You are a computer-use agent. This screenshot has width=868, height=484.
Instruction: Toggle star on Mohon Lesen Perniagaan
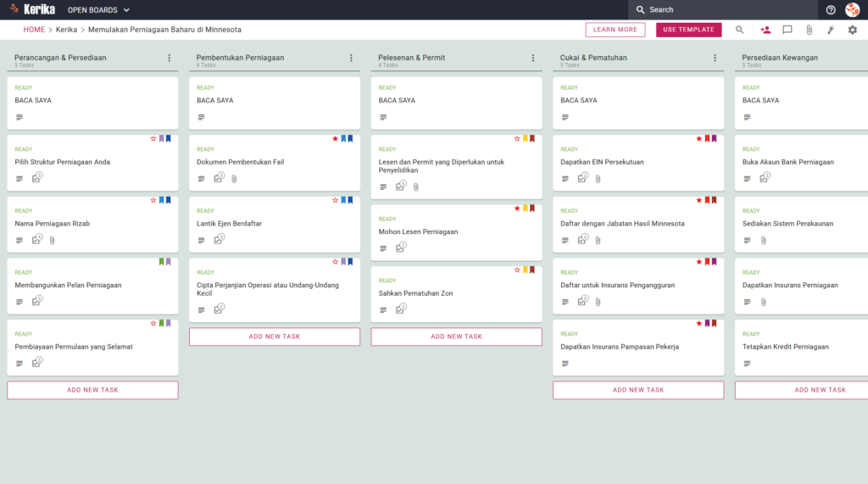(x=517, y=209)
